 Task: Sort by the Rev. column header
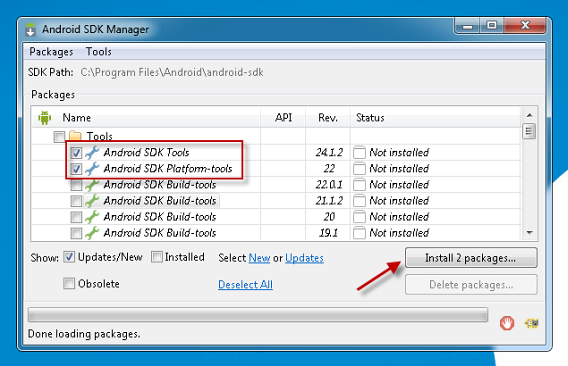tap(328, 117)
